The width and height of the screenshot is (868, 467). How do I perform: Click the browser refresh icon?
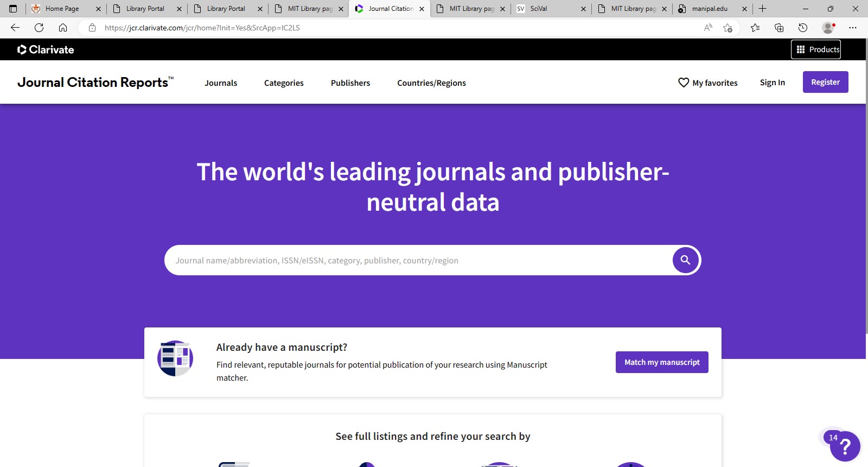click(x=39, y=28)
